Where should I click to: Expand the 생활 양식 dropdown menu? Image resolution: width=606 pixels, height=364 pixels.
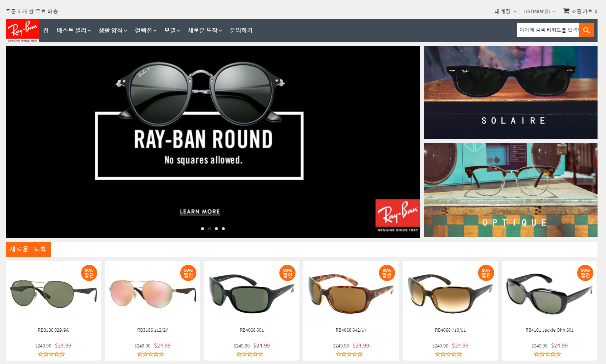(113, 30)
